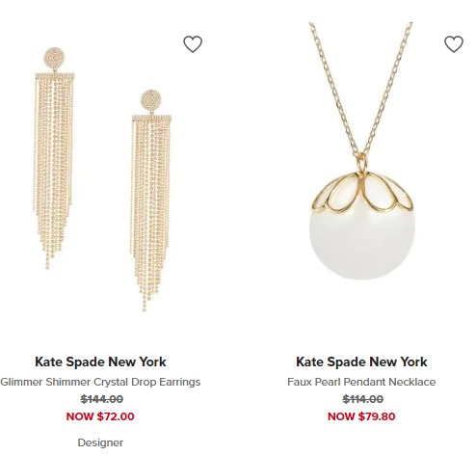Select the NOW $79.80 sale price
476x455 pixels.
(x=361, y=416)
